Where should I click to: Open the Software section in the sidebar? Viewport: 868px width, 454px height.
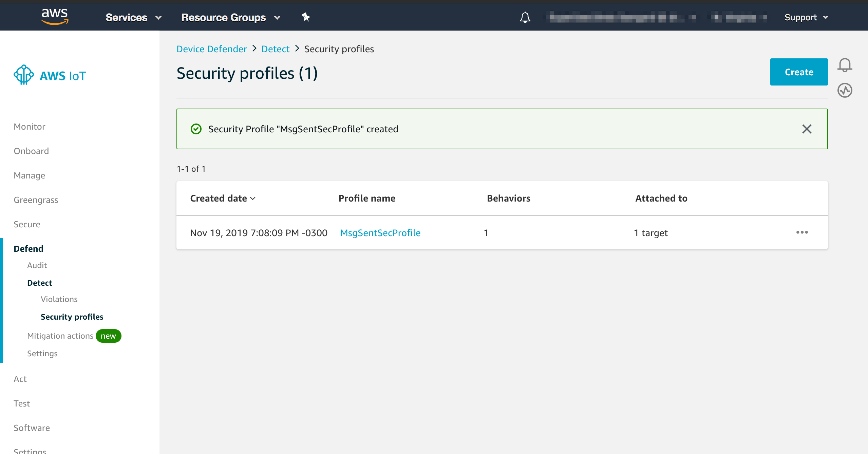pyautogui.click(x=32, y=428)
